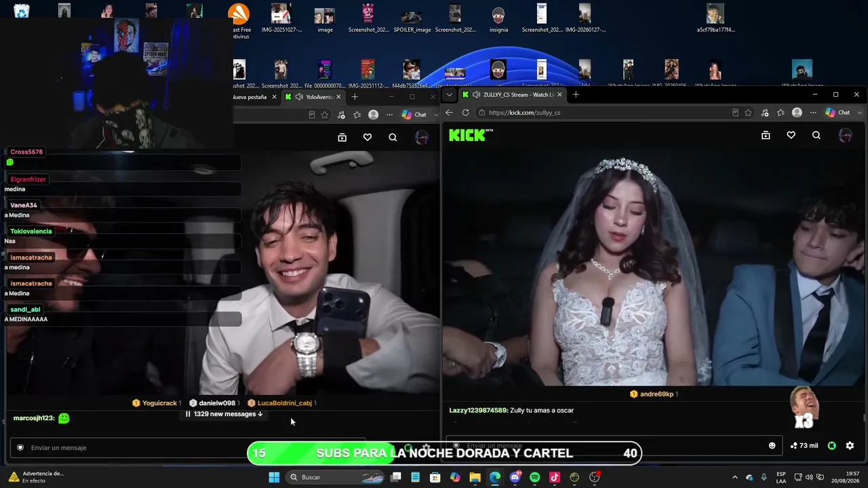The height and width of the screenshot is (488, 868).
Task: Click gifter Yoguicrack in the YoloAventuras chat
Action: tap(159, 403)
